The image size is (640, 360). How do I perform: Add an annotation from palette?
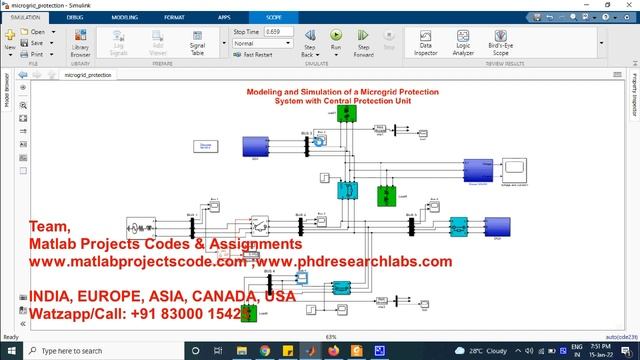click(23, 144)
